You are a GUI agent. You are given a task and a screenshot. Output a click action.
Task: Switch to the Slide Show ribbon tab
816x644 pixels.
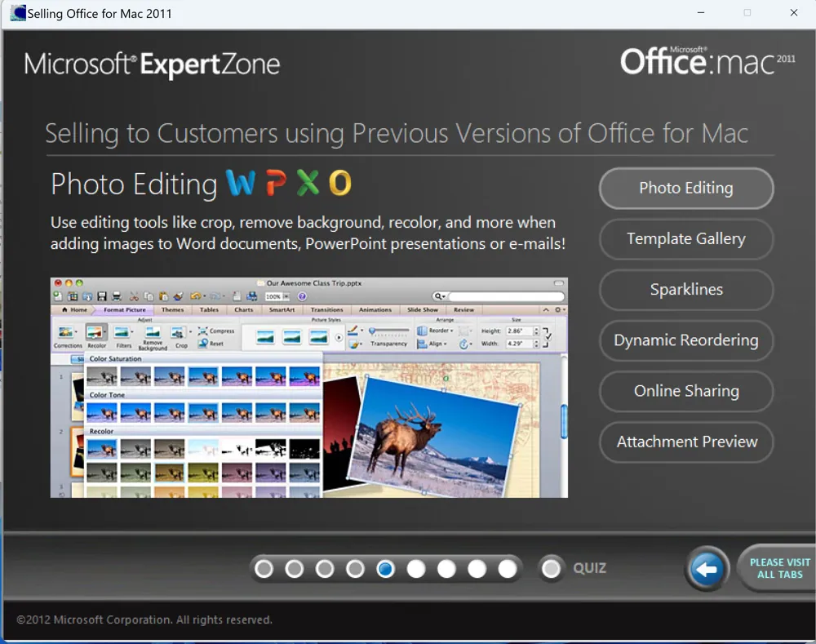coord(423,310)
